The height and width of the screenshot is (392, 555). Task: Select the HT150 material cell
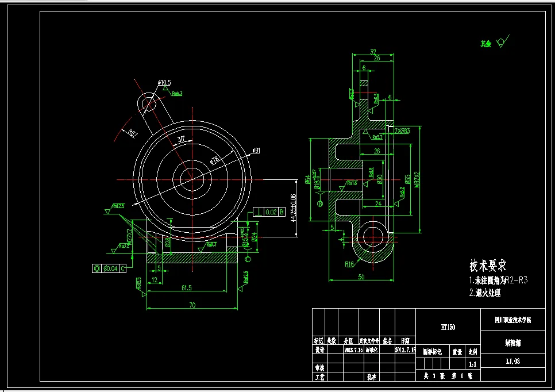pos(448,327)
